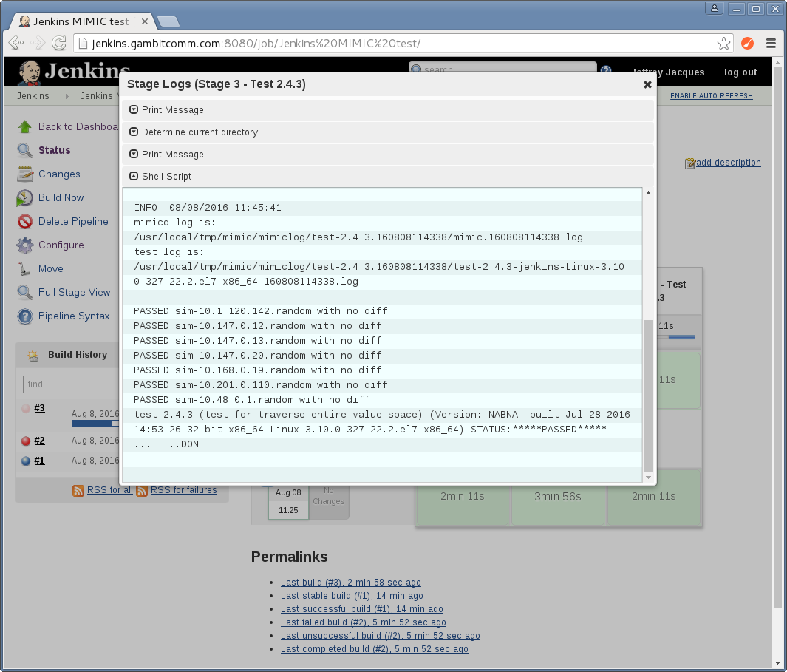This screenshot has height=672, width=787.
Task: Open build #1 link
Action: 40,460
